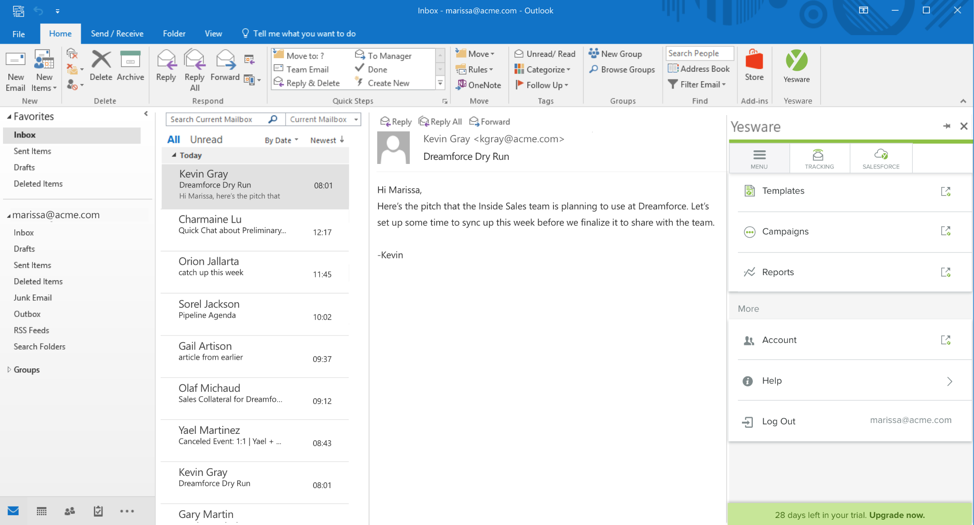974x525 pixels.
Task: Click Tell me what you want to do
Action: tap(298, 34)
